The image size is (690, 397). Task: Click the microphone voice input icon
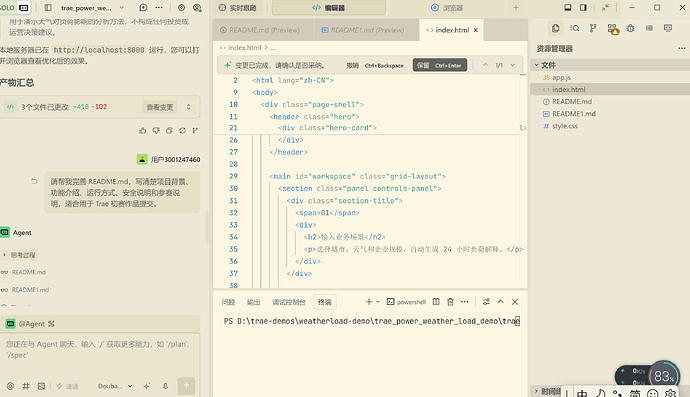[165, 386]
